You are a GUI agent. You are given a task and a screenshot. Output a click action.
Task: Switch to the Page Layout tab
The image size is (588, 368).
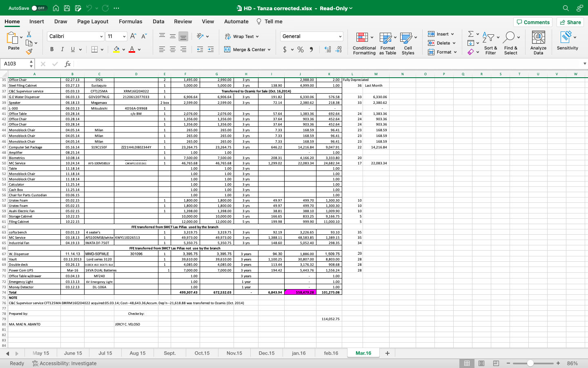click(x=93, y=22)
